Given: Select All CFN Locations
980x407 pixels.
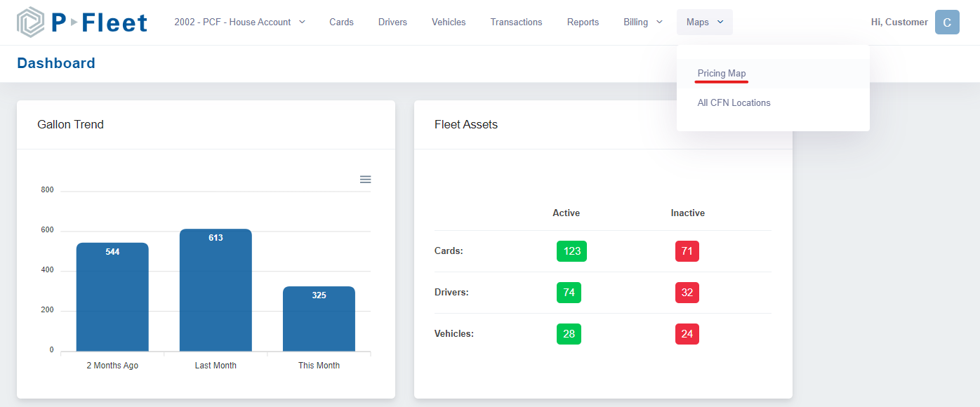Looking at the screenshot, I should click(734, 102).
